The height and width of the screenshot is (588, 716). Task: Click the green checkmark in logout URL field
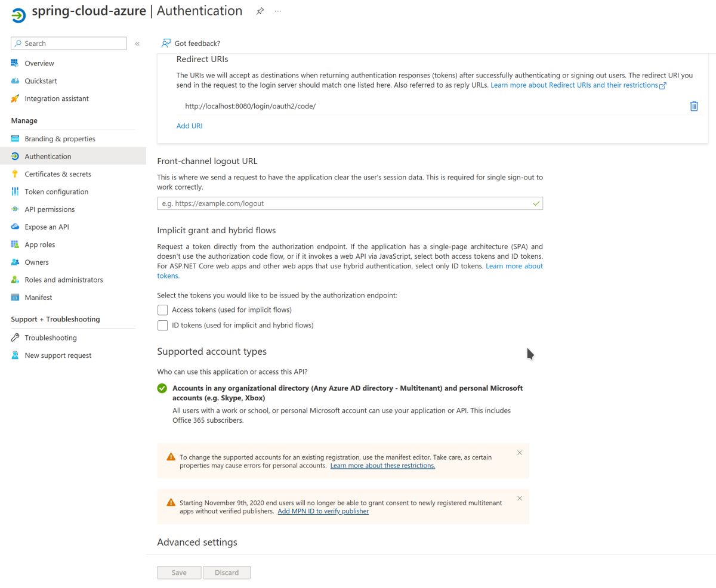(x=536, y=203)
